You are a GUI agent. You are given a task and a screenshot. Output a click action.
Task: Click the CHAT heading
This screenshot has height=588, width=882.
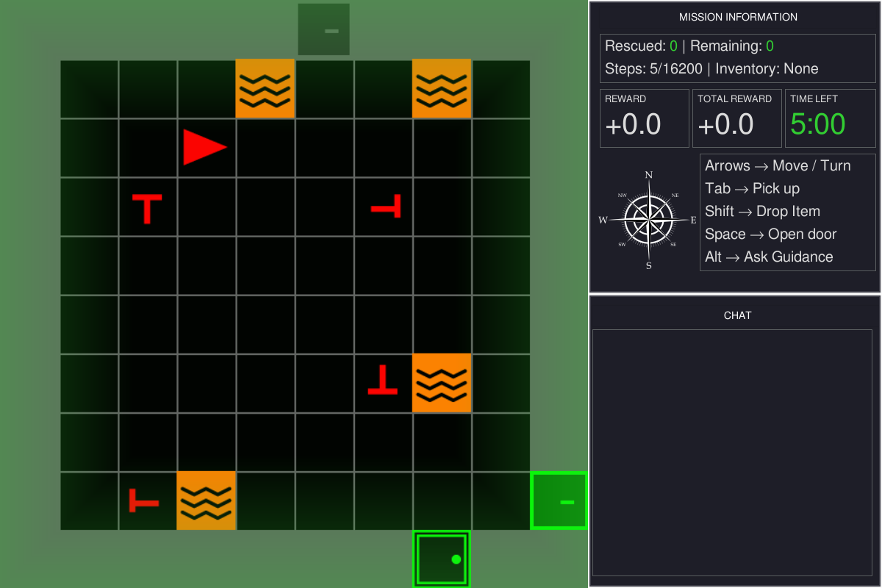pyautogui.click(x=738, y=315)
